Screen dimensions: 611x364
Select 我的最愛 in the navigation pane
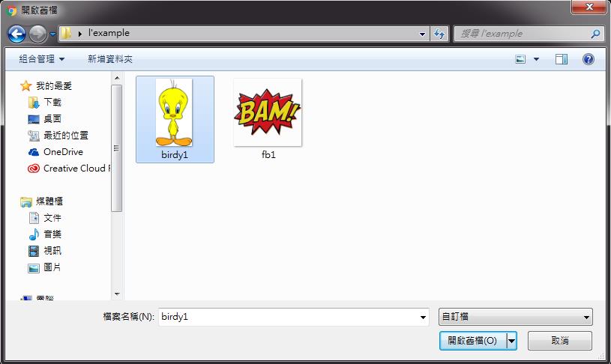(54, 85)
